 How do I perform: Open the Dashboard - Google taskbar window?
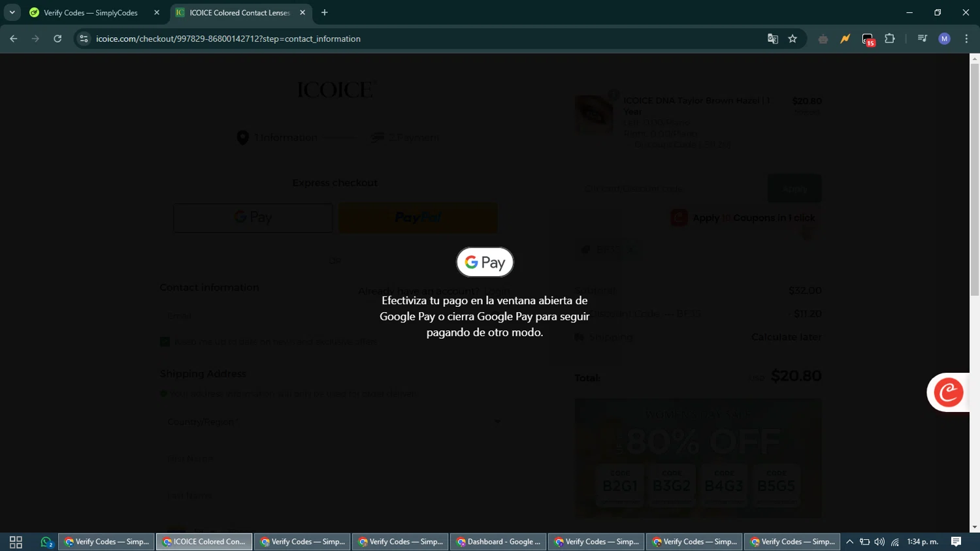tap(498, 542)
